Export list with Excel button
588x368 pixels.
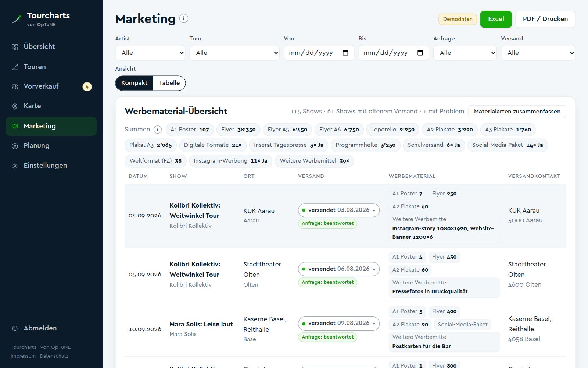pyautogui.click(x=496, y=19)
